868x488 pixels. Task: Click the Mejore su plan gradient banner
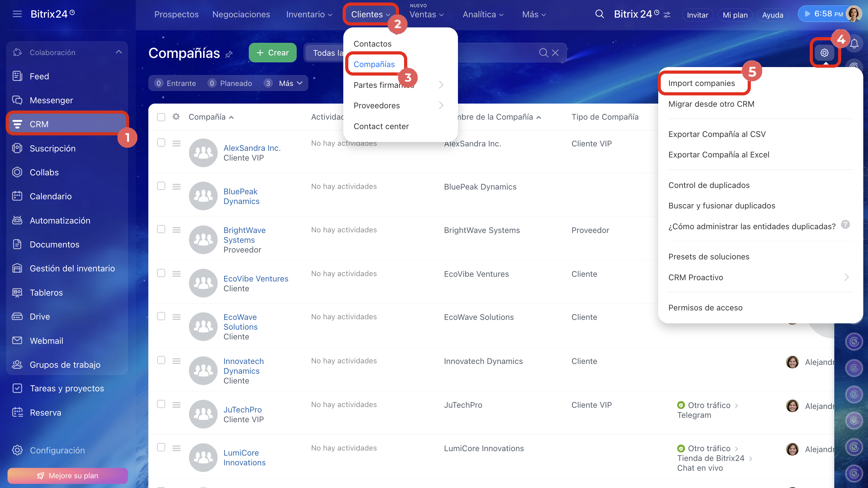67,475
